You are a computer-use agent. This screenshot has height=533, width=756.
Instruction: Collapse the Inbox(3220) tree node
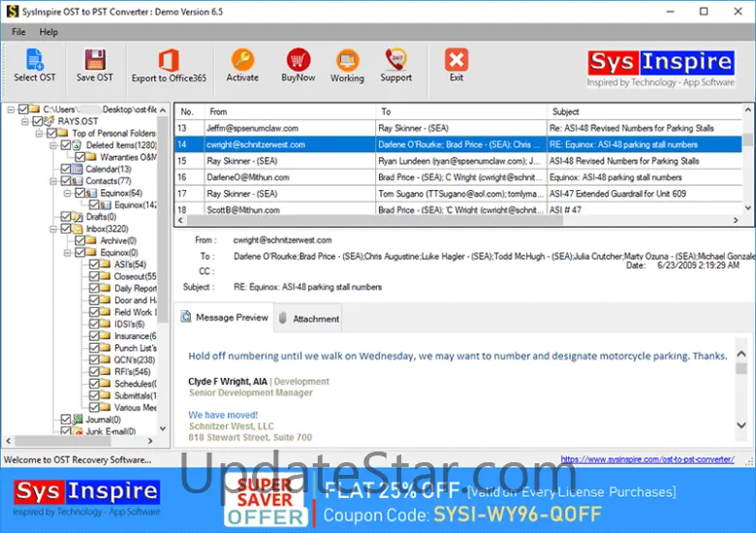[54, 230]
